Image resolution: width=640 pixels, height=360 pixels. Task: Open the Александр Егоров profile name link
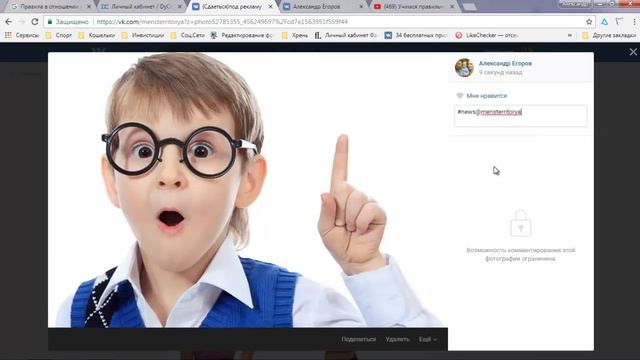(505, 63)
